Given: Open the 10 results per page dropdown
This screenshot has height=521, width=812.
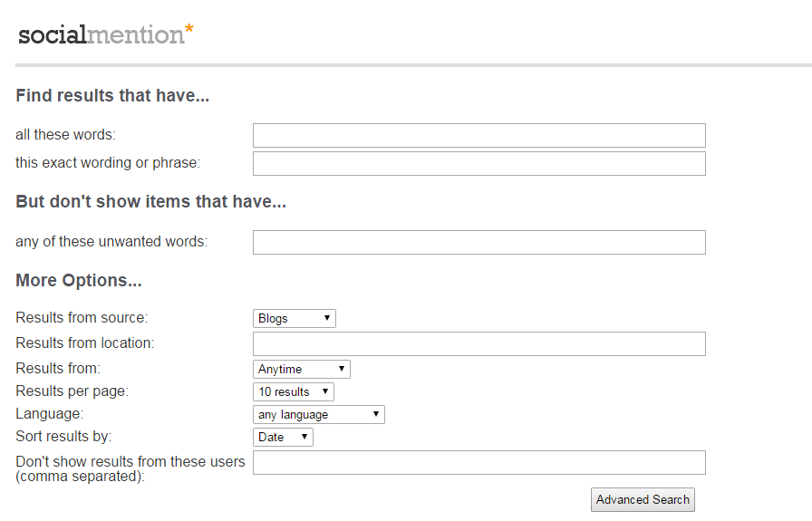Looking at the screenshot, I should click(x=293, y=392).
